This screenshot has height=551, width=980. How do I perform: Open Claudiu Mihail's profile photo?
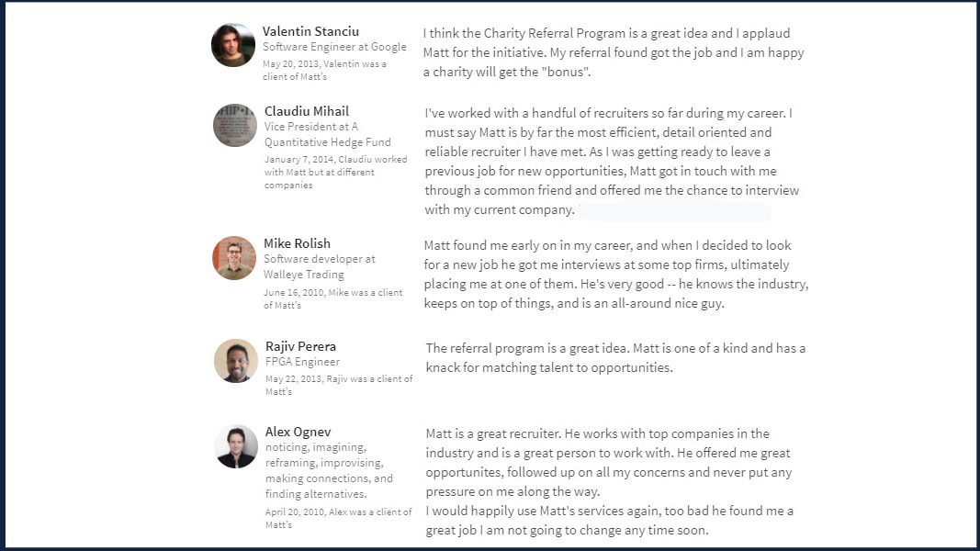coord(235,125)
